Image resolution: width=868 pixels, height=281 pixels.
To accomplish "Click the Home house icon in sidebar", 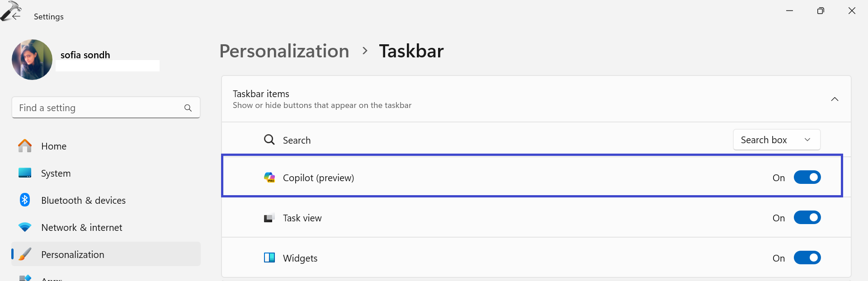I will click(25, 146).
